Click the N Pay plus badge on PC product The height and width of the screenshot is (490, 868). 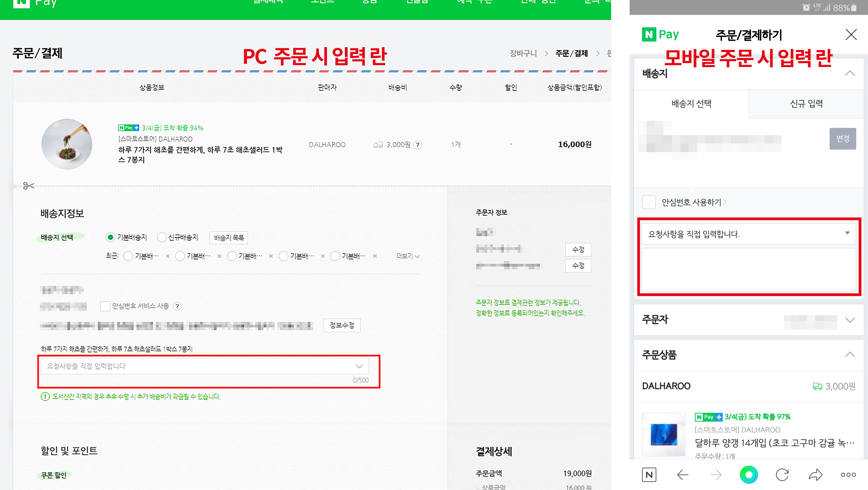[128, 128]
